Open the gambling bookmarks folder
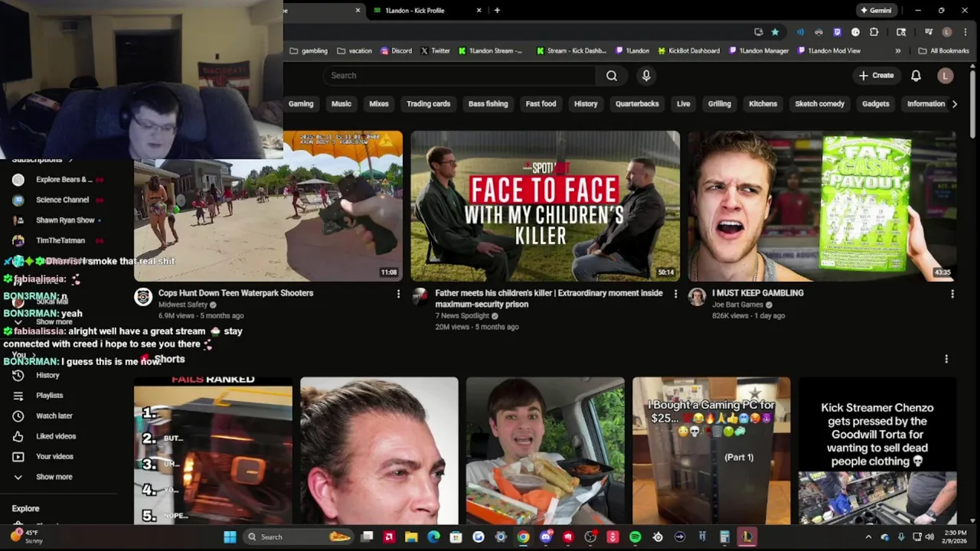The width and height of the screenshot is (980, 551). pos(309,51)
